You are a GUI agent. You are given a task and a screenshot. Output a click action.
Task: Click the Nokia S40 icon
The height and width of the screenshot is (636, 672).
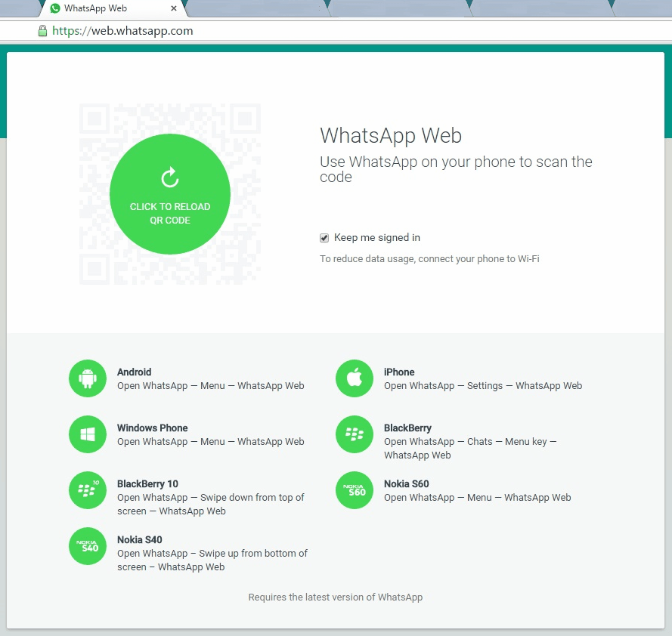88,546
